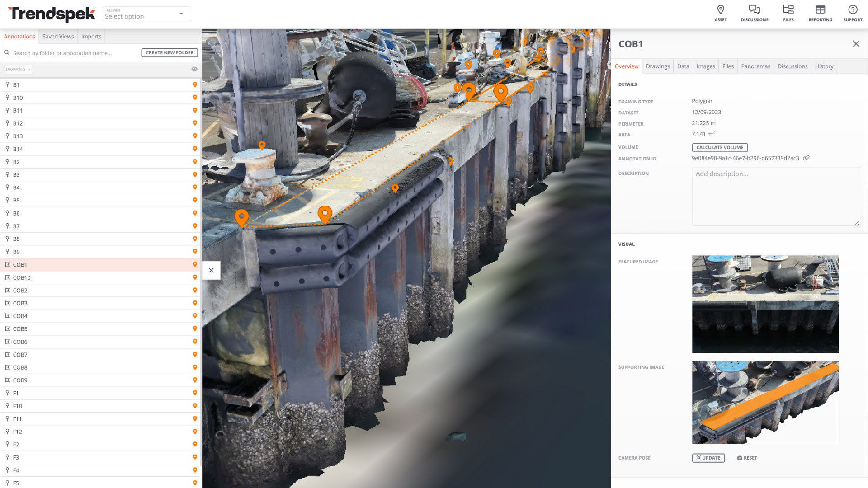Open the Admin Select option dropdown
Screen dimensions: 868x488
click(146, 14)
